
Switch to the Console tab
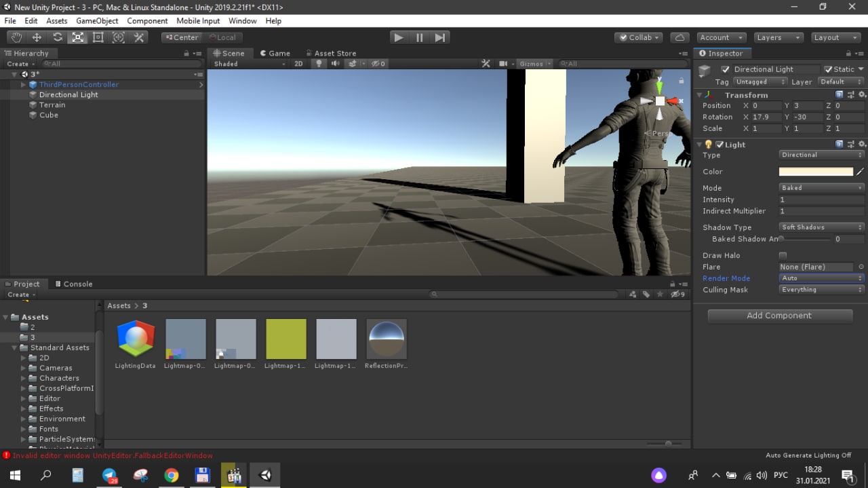coord(73,284)
